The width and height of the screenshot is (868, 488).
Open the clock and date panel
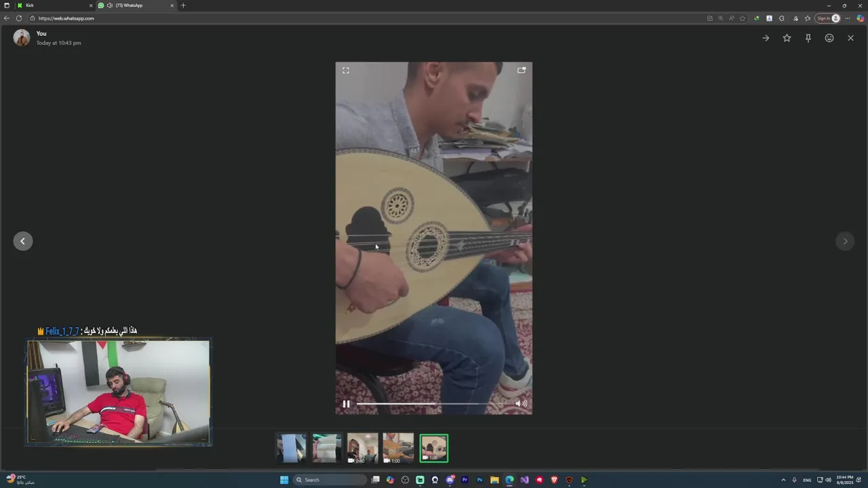pos(845,480)
